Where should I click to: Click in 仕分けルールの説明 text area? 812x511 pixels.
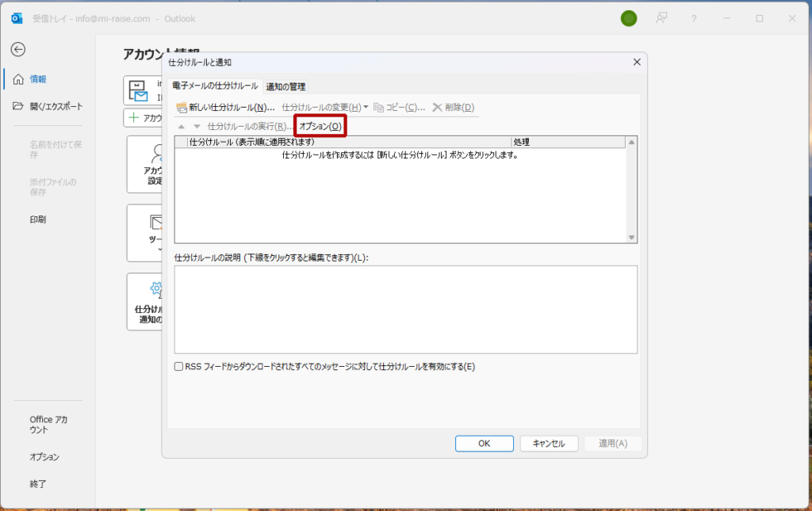pyautogui.click(x=405, y=309)
